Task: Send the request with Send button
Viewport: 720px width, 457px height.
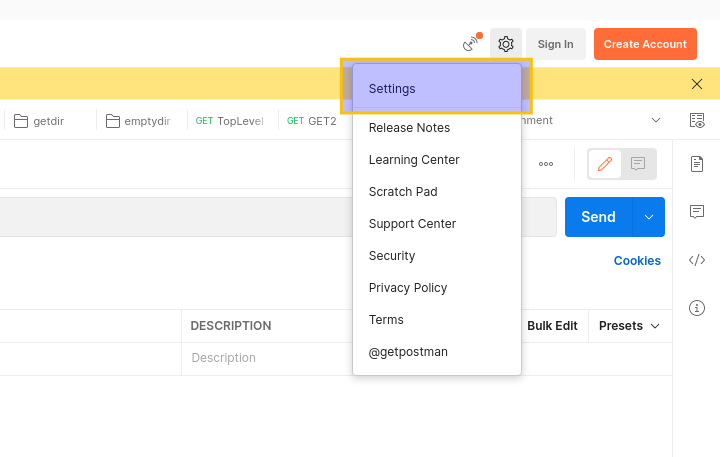Action: tap(598, 217)
